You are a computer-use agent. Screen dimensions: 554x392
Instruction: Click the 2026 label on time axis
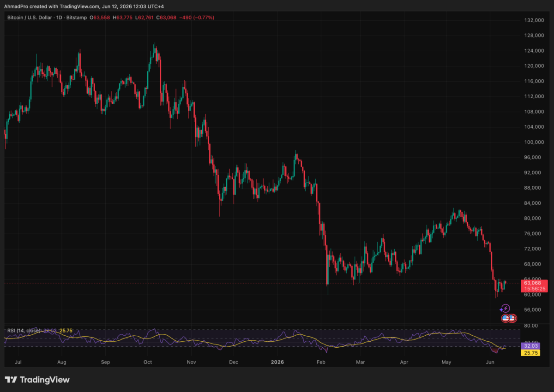pos(277,363)
